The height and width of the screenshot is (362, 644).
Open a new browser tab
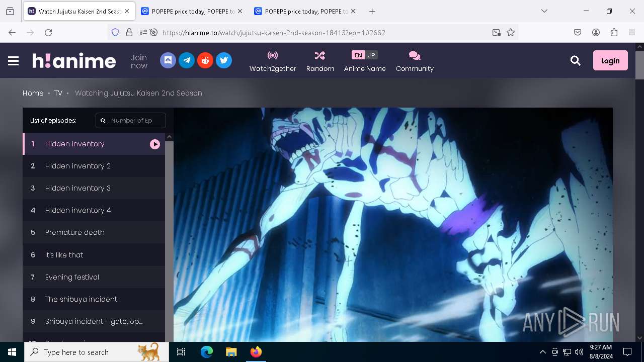tap(372, 11)
